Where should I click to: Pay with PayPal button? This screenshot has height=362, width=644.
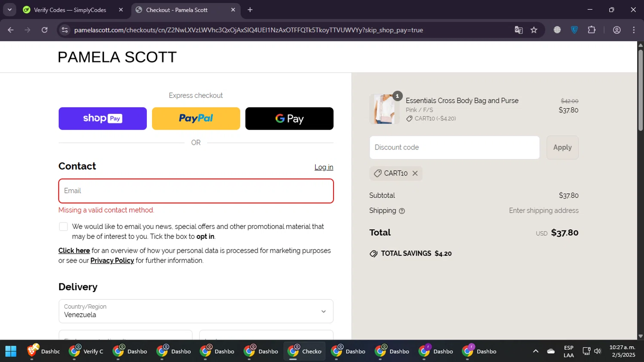[x=196, y=119]
